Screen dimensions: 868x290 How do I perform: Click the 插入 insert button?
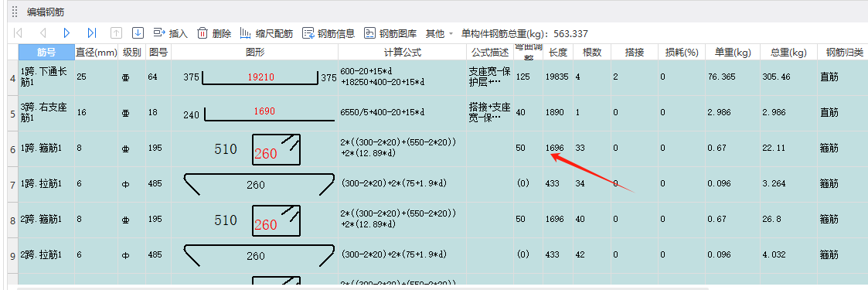(x=171, y=33)
